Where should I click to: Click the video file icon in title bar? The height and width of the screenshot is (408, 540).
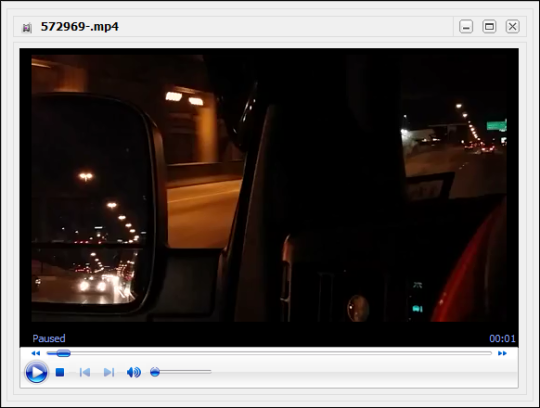coord(27,27)
